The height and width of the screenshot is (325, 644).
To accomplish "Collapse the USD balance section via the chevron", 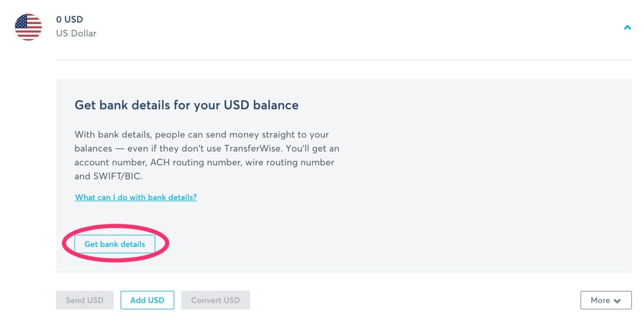I will point(627,27).
